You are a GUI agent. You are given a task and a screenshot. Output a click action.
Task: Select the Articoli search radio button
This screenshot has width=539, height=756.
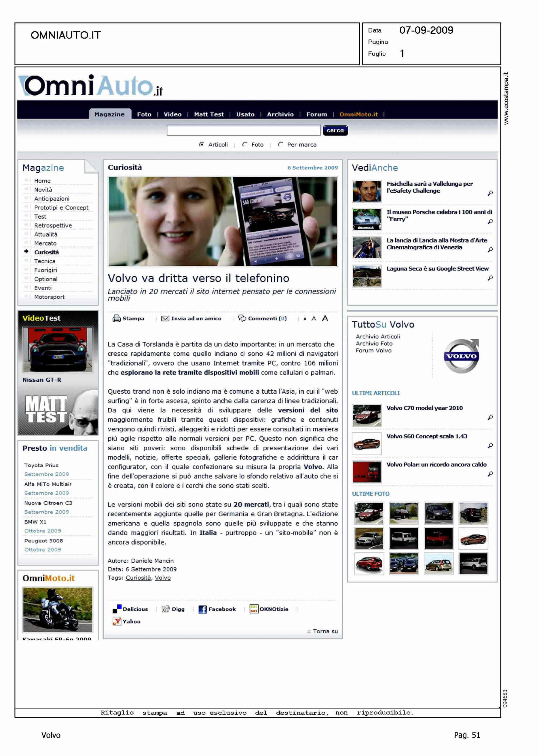[x=202, y=144]
